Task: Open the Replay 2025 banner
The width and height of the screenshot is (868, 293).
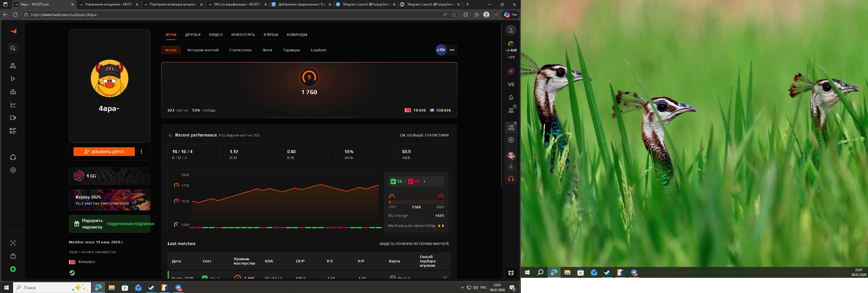Action: point(110,200)
